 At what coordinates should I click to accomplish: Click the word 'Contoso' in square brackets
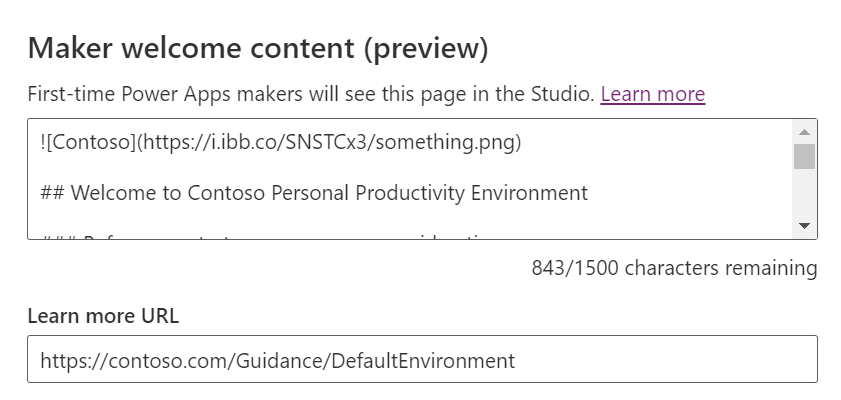88,143
